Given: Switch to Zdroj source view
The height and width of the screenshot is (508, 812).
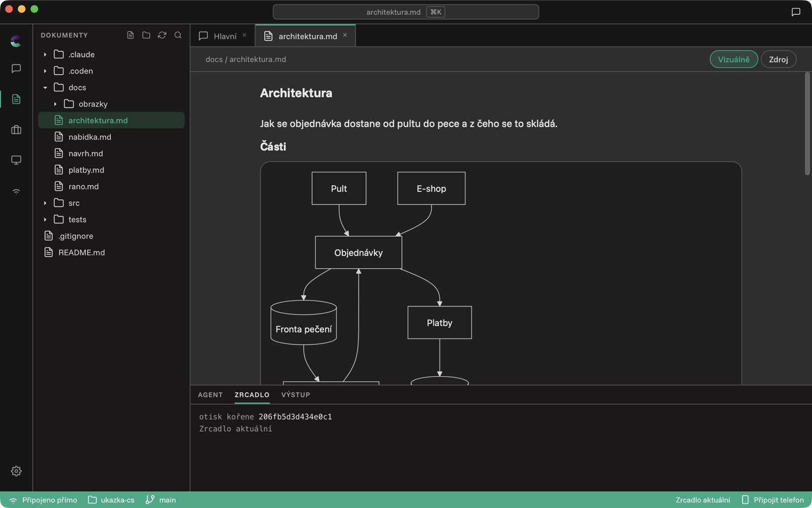Looking at the screenshot, I should click(x=778, y=59).
